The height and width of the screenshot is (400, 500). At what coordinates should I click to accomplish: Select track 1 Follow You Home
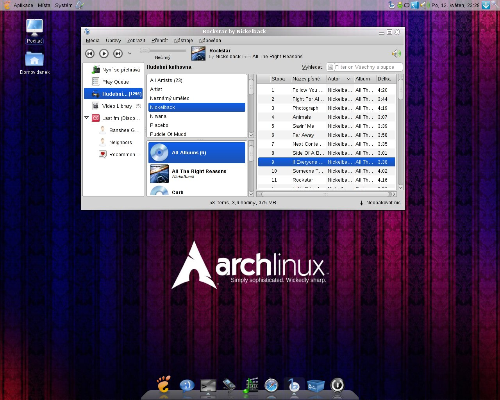(x=327, y=90)
